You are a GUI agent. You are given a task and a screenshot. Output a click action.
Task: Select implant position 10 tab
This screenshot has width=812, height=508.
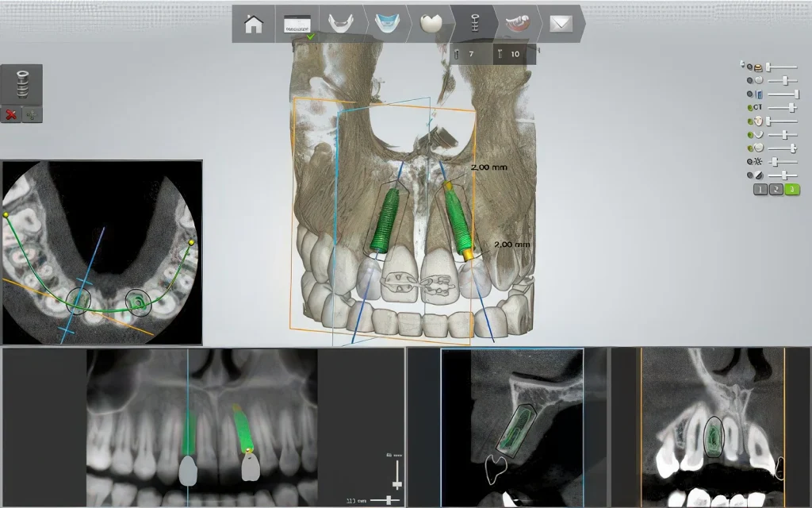(x=510, y=54)
